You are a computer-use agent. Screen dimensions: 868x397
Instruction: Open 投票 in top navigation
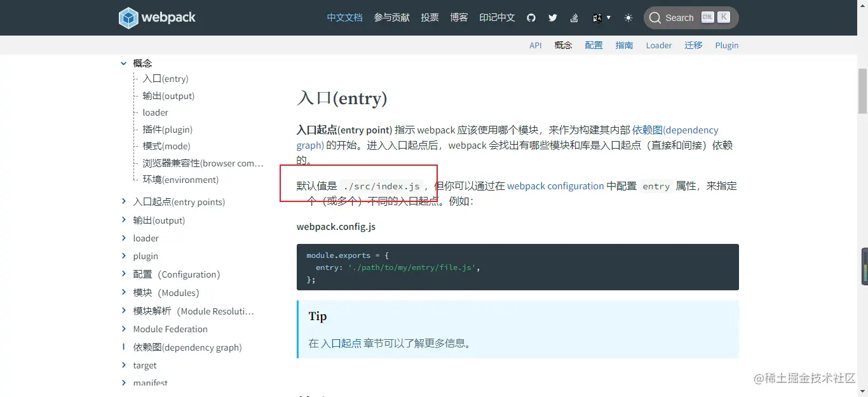tap(430, 18)
